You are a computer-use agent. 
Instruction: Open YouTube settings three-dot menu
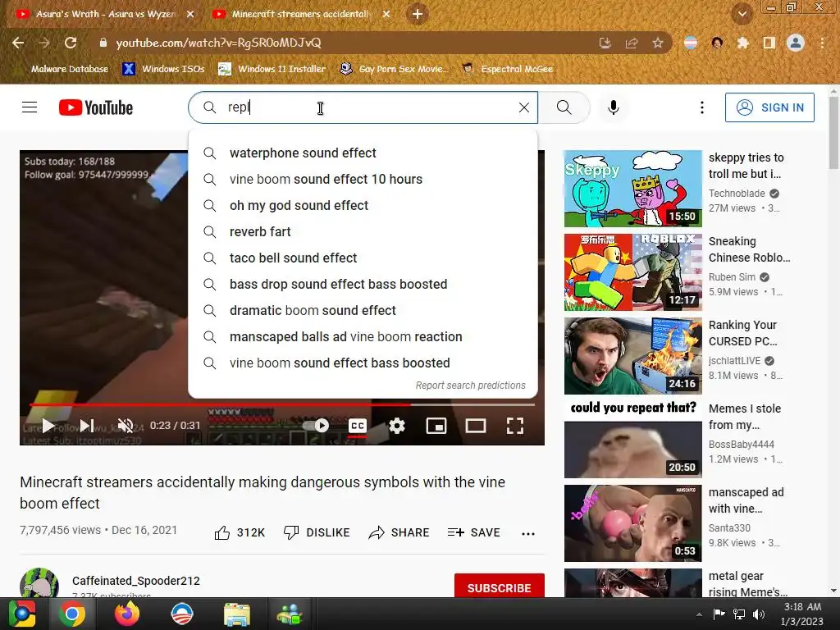(x=702, y=107)
